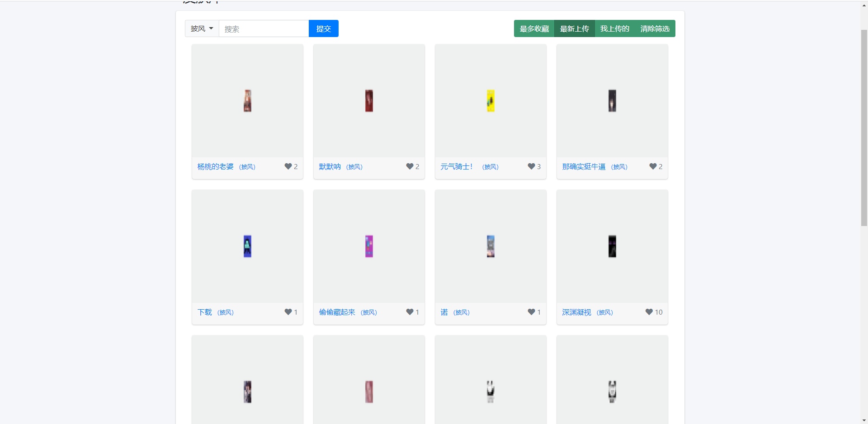Open the 默默呐 cape link
The image size is (868, 424).
click(x=330, y=167)
